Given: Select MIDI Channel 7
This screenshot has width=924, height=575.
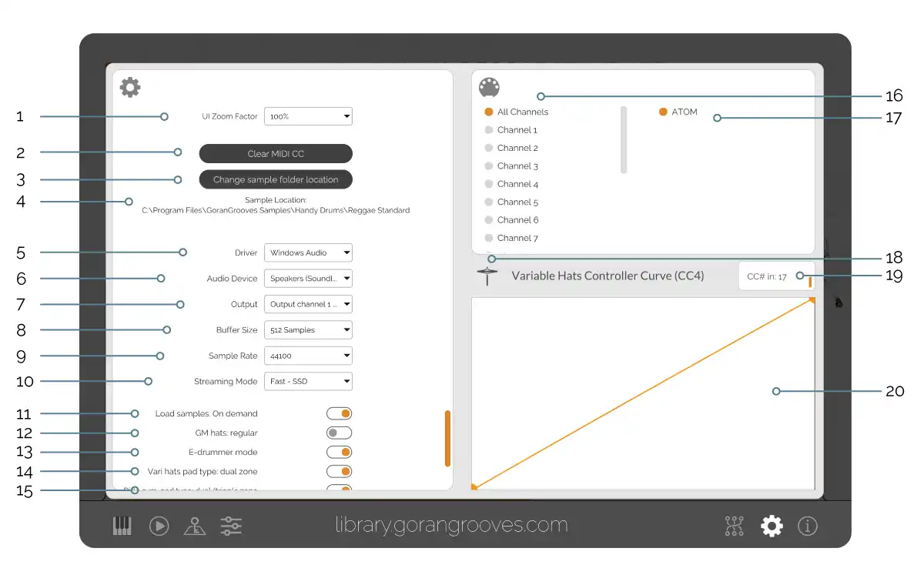Looking at the screenshot, I should [x=511, y=239].
